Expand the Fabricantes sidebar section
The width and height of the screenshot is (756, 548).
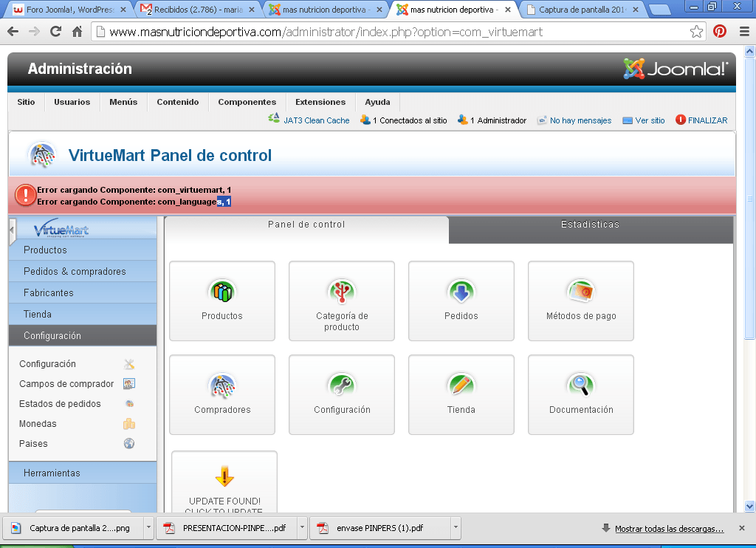(x=83, y=292)
